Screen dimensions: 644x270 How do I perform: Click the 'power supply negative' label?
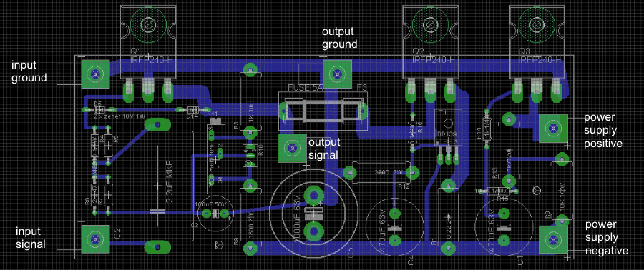coord(607,238)
